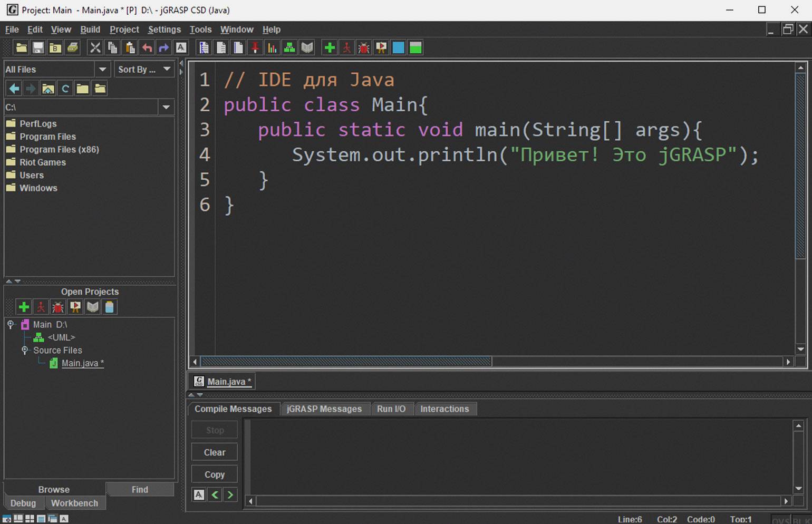Click the editor horizontal scrollbar thumb

coord(346,362)
